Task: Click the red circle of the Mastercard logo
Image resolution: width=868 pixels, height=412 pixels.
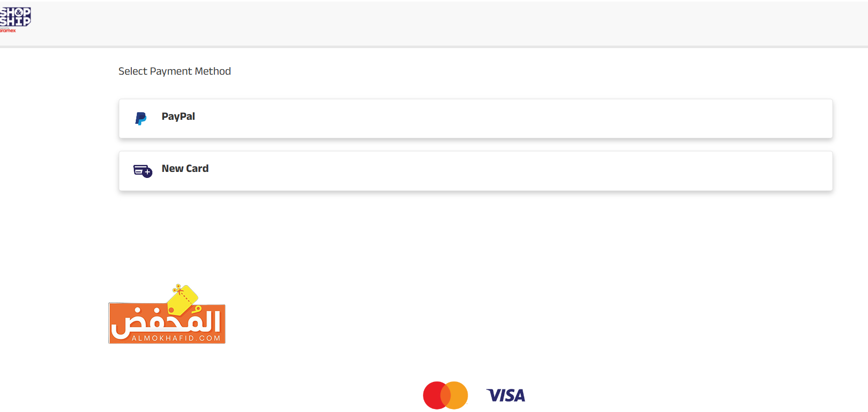Action: tap(432, 395)
